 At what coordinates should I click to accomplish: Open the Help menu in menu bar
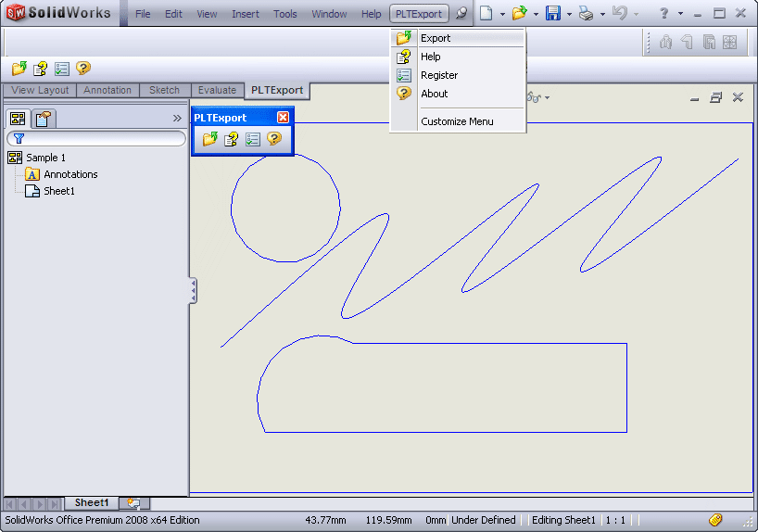coord(372,14)
